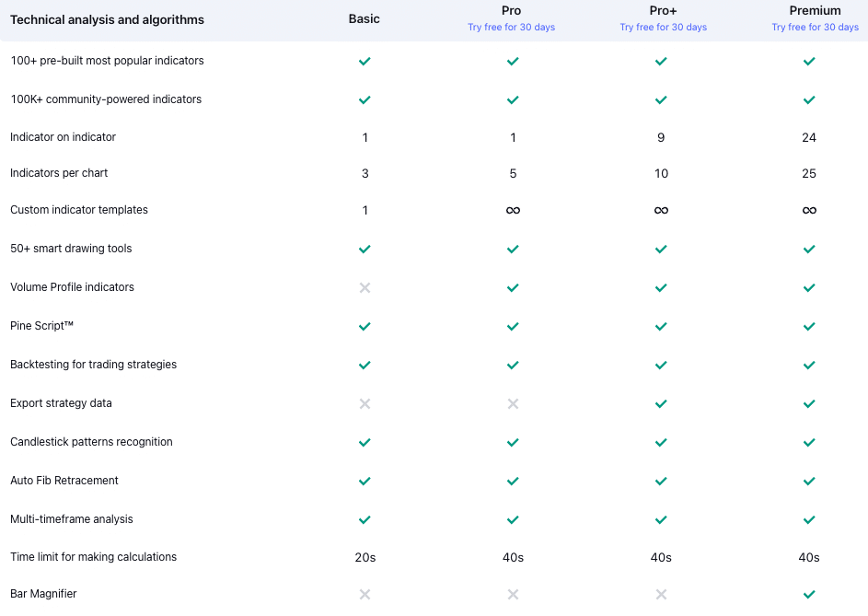Click 'Multi-timeframe analysis' feature label

[71, 519]
